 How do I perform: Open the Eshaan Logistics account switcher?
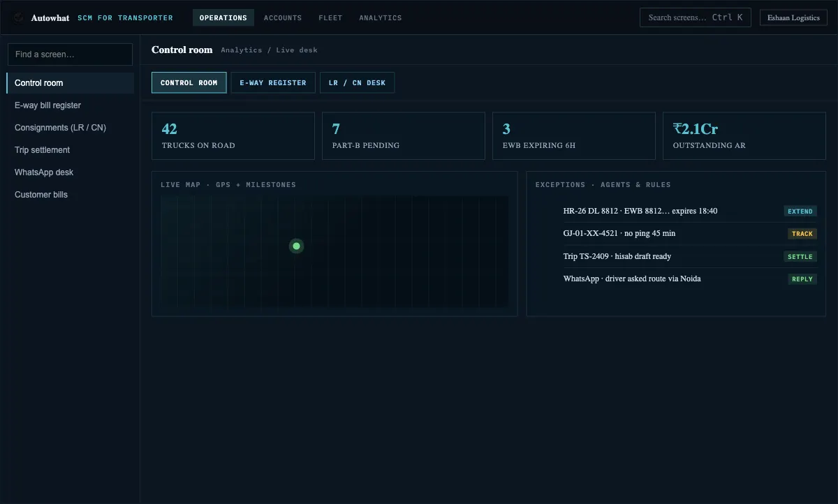(794, 17)
